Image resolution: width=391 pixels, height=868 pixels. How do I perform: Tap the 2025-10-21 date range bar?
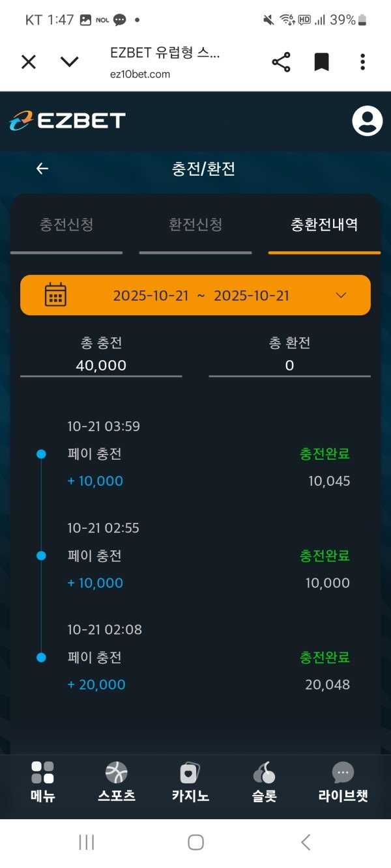(x=195, y=295)
